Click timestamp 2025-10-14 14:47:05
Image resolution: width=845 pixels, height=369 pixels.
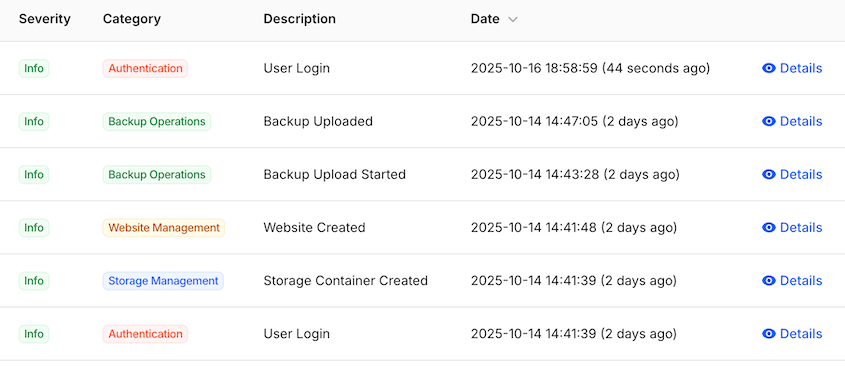point(574,121)
